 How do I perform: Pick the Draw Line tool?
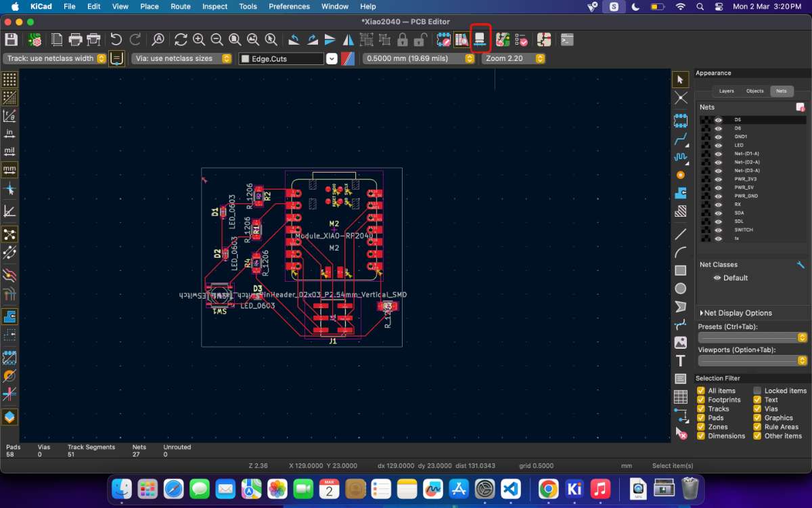click(681, 234)
